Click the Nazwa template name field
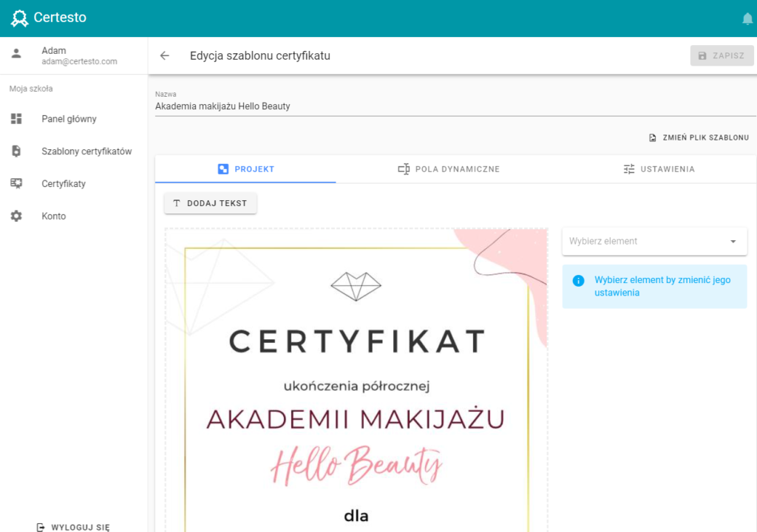 point(455,106)
